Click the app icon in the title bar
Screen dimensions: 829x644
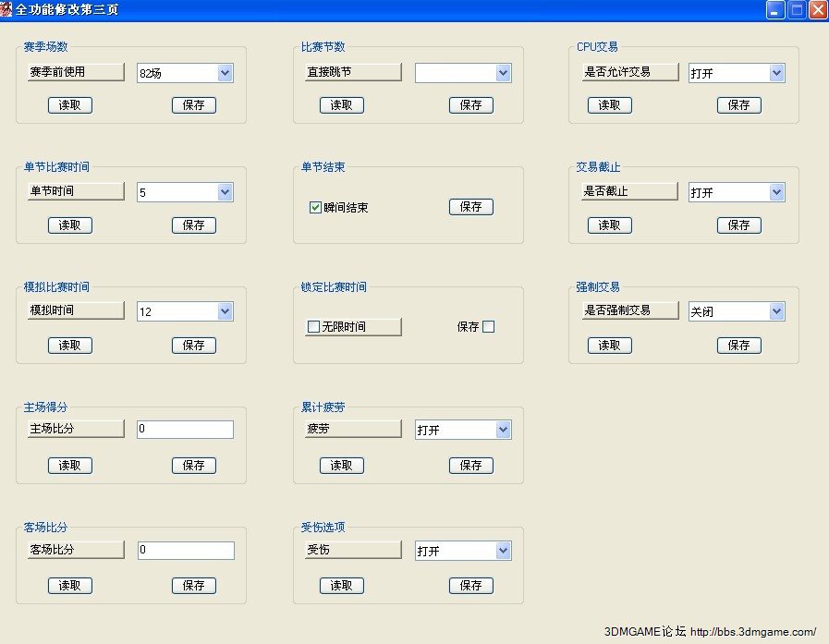pyautogui.click(x=6, y=10)
